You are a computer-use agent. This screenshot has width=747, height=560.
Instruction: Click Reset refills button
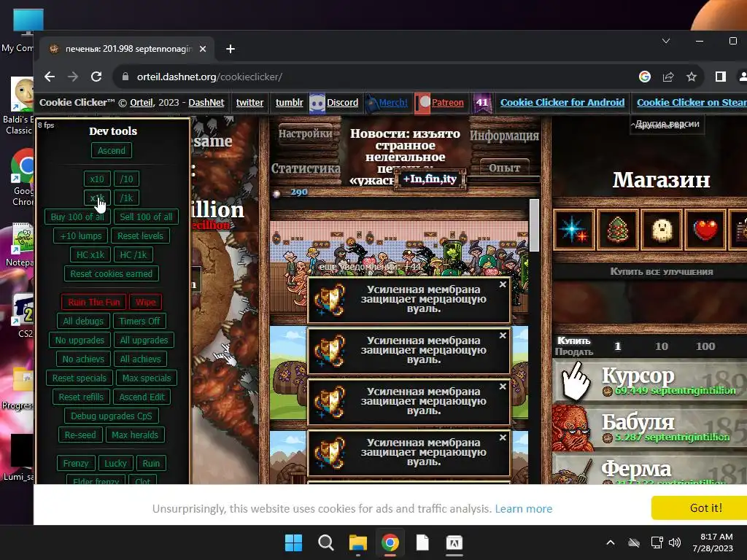[81, 397]
